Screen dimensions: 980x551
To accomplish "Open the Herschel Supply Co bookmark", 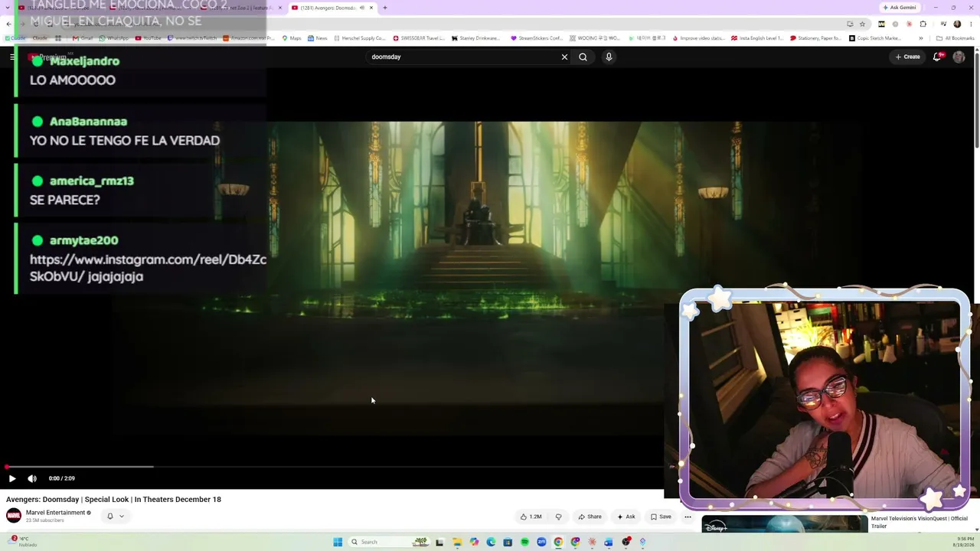I will click(360, 38).
